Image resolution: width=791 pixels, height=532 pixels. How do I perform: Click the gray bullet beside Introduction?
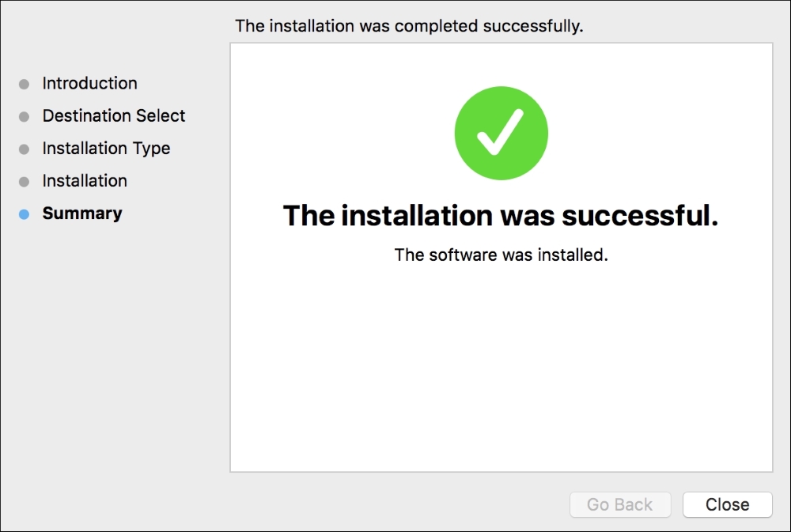24,85
